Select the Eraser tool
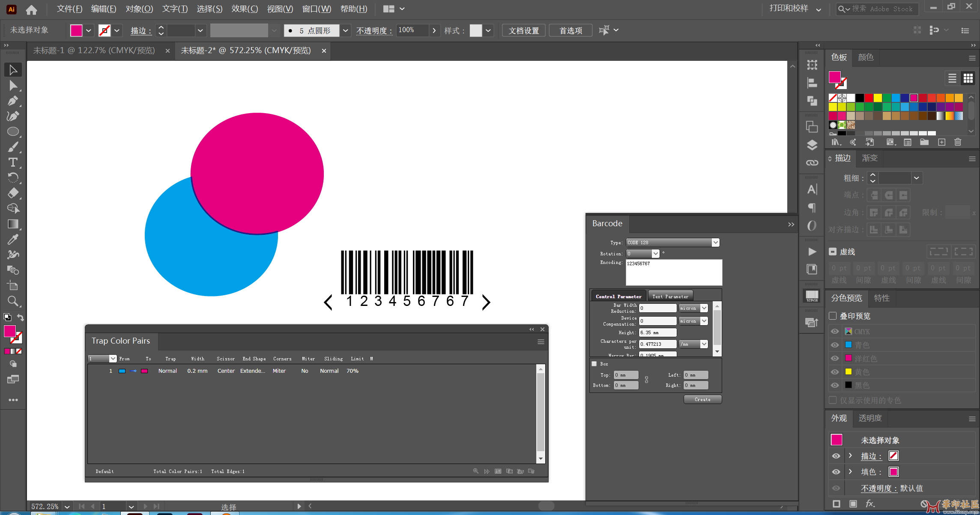Screen dimensions: 980x515 point(13,193)
